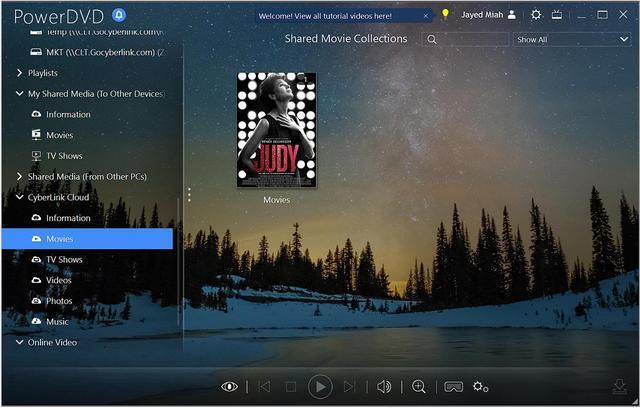Open the zoom magnifier control

[x=419, y=386]
